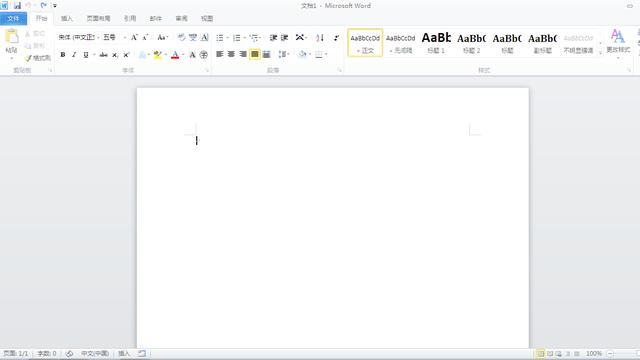Switch to the 页面布局 (Page Layout) tab
Screen dimensions: 640x360
[x=98, y=18]
